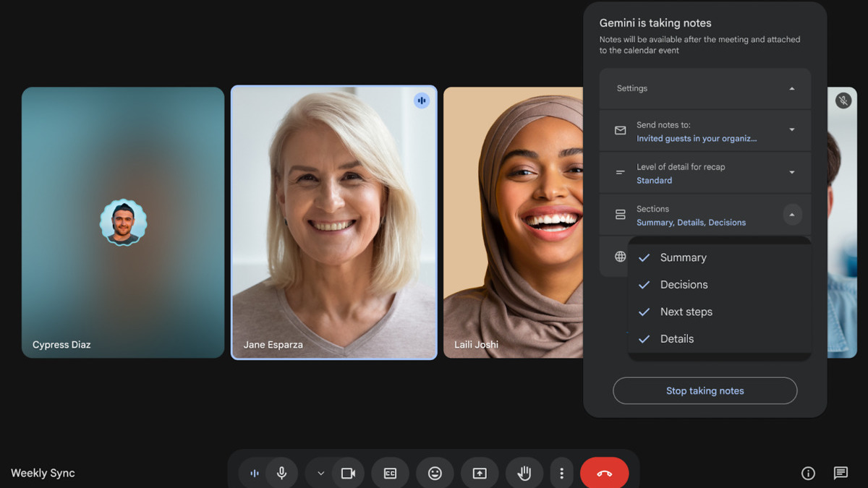Hang up with the red end call button
The height and width of the screenshot is (488, 868).
coord(604,473)
